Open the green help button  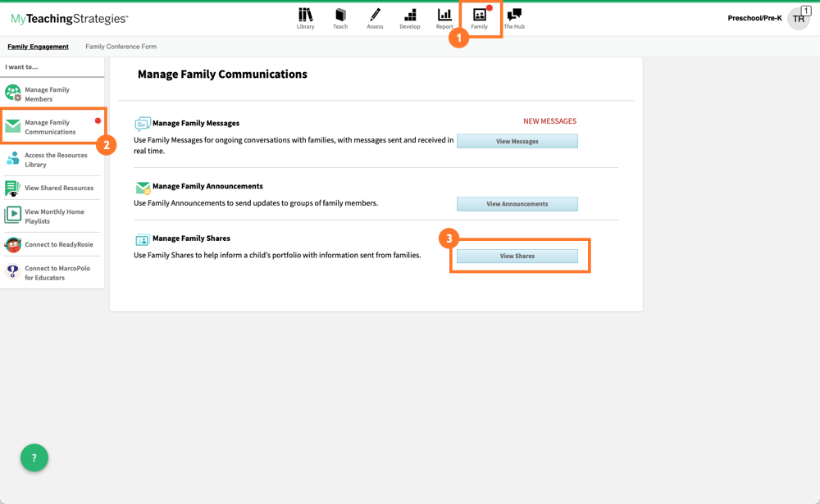tap(34, 457)
